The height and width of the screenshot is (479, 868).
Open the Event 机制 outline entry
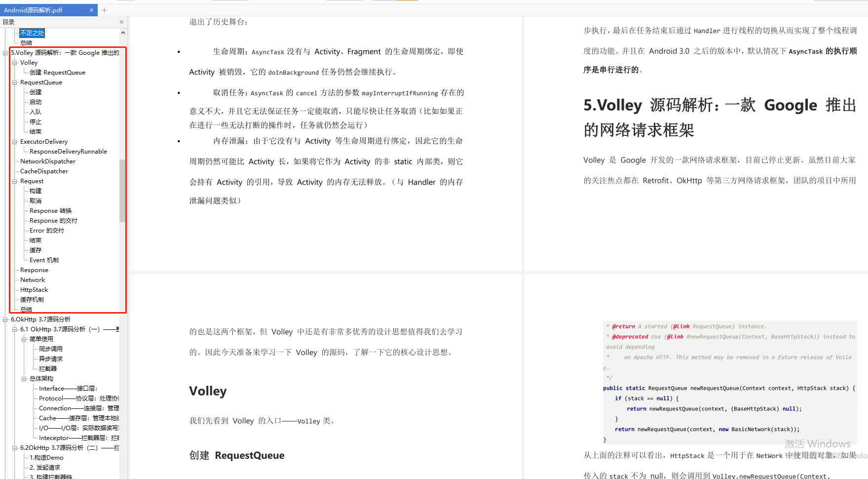44,260
